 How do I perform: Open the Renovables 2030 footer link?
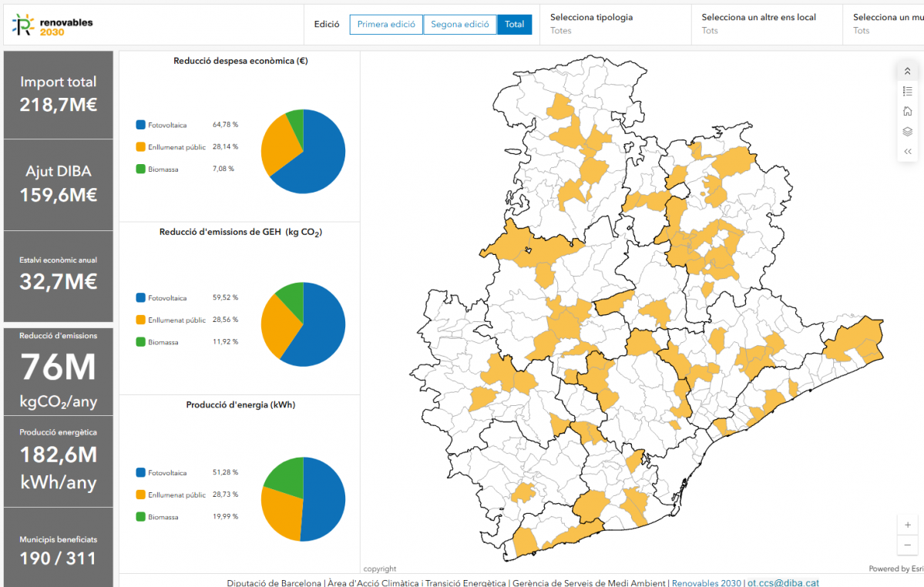[706, 583]
